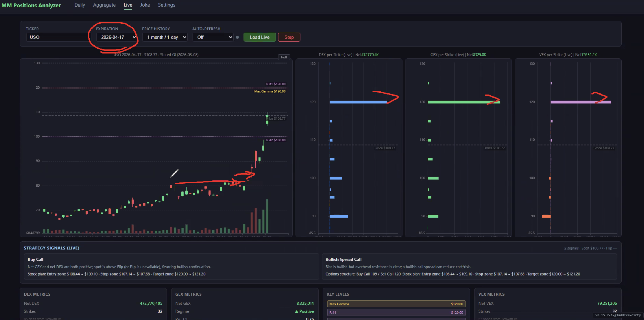Viewport: 644px width, 320px height.
Task: Click the latest green candlestick near $108.77
Action: pos(267,119)
